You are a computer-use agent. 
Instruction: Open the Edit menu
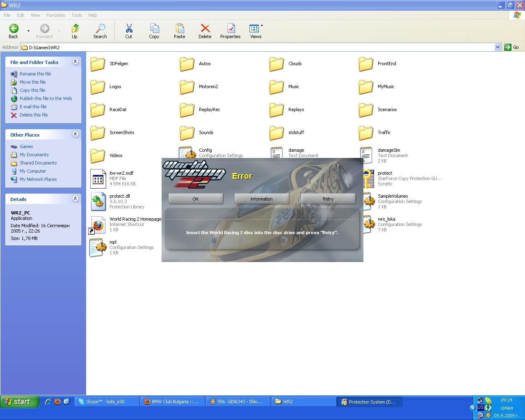click(21, 15)
